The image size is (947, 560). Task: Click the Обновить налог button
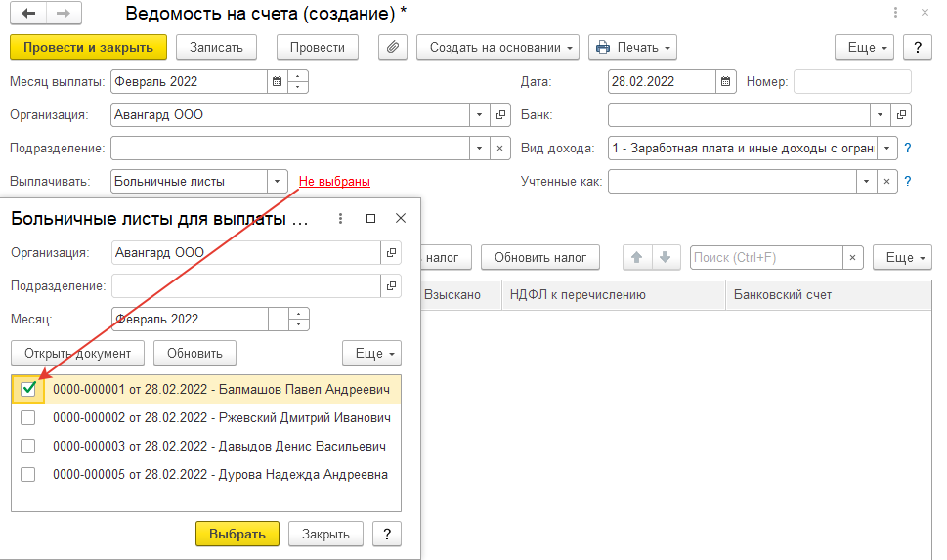click(x=540, y=257)
